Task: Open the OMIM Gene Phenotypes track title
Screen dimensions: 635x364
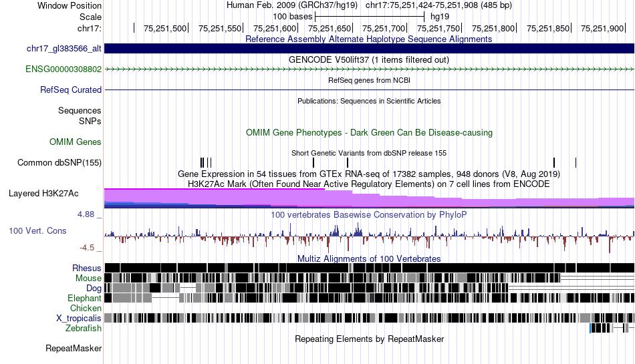Action: click(x=370, y=133)
